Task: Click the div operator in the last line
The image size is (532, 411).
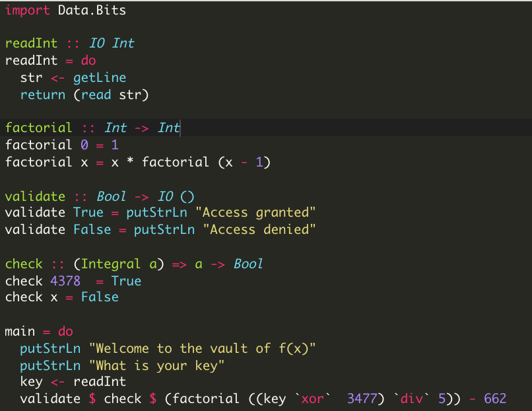Action: click(x=411, y=398)
